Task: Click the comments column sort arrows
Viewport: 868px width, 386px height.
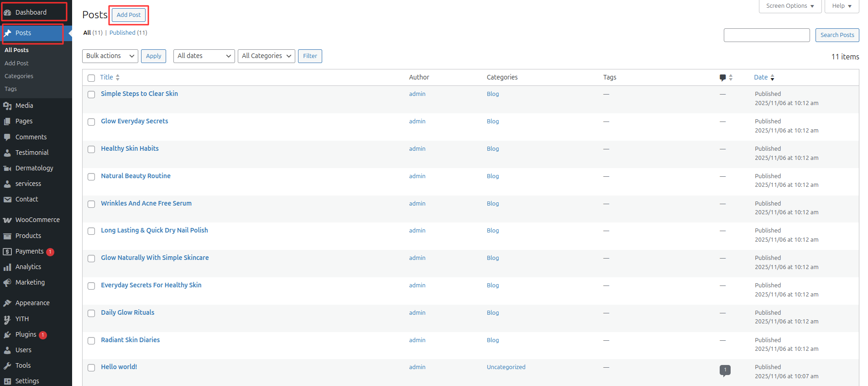Action: 731,78
